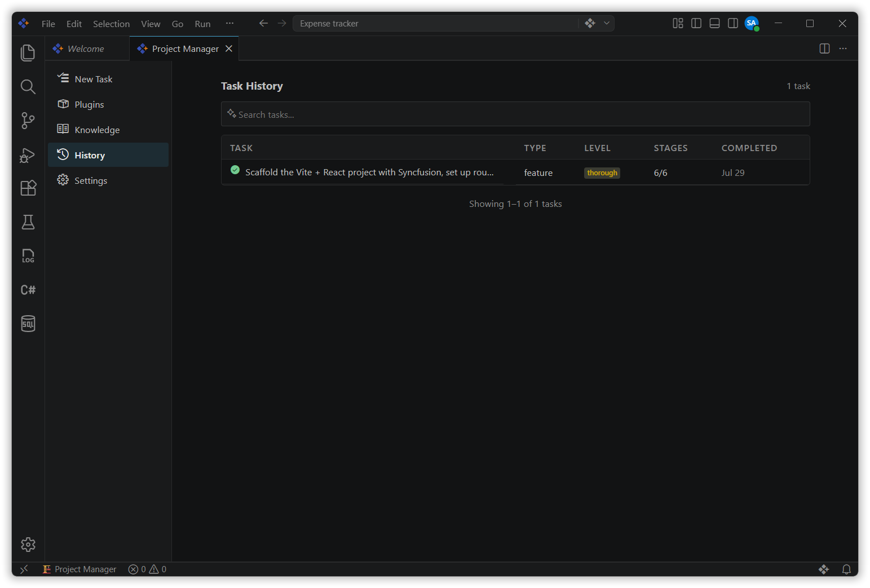Go back with the left arrow

tap(263, 23)
